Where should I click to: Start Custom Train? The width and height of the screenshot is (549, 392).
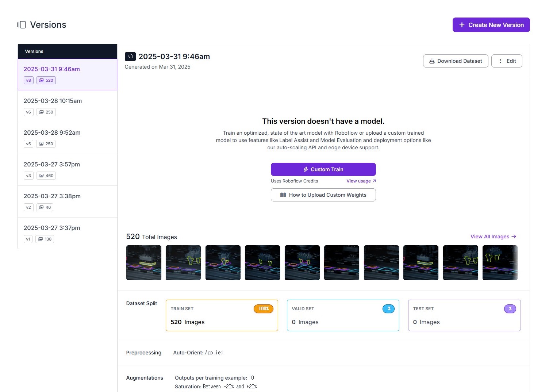323,169
